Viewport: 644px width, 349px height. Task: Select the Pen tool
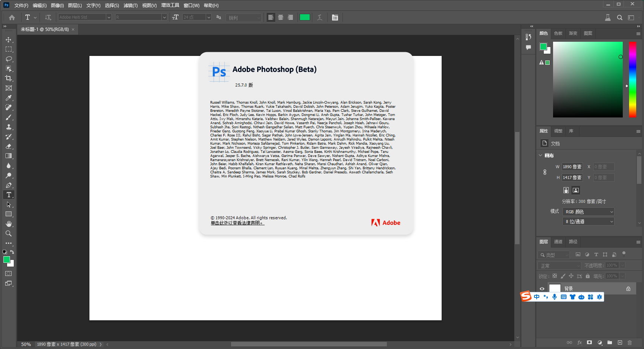coord(9,185)
